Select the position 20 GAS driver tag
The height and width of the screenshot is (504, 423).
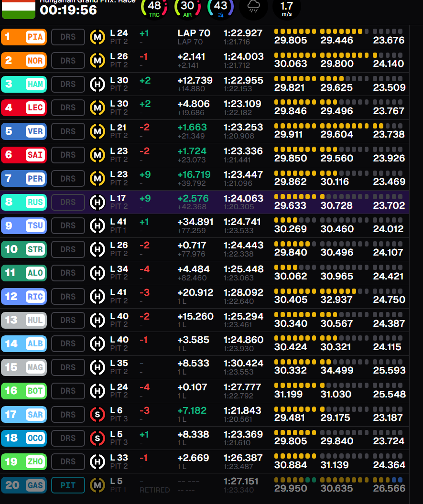coord(24,485)
